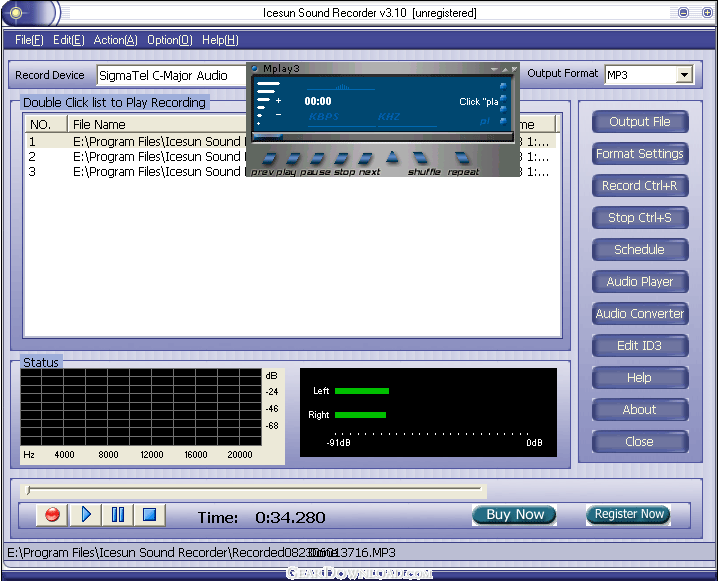Hit the play button in Mplay3
The height and width of the screenshot is (581, 719).
pos(293,159)
